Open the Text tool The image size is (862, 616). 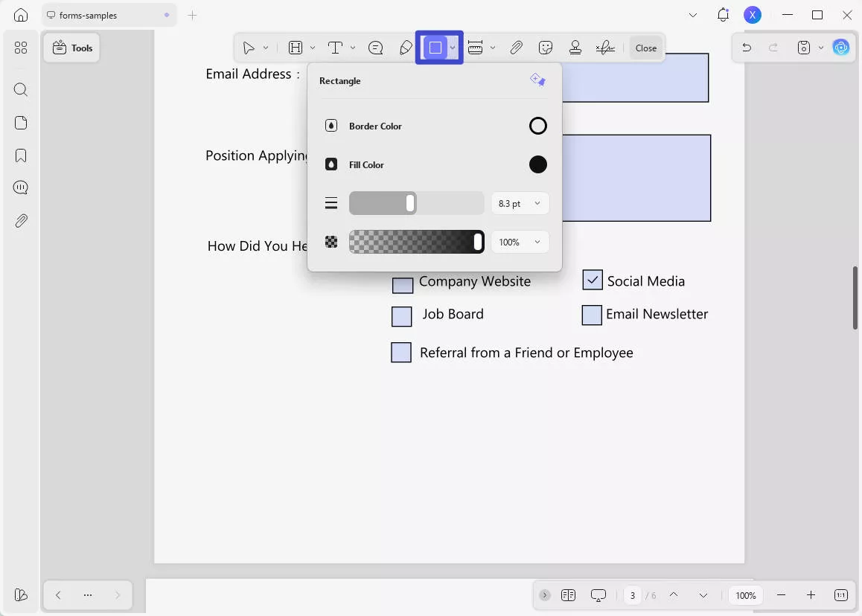tap(334, 47)
